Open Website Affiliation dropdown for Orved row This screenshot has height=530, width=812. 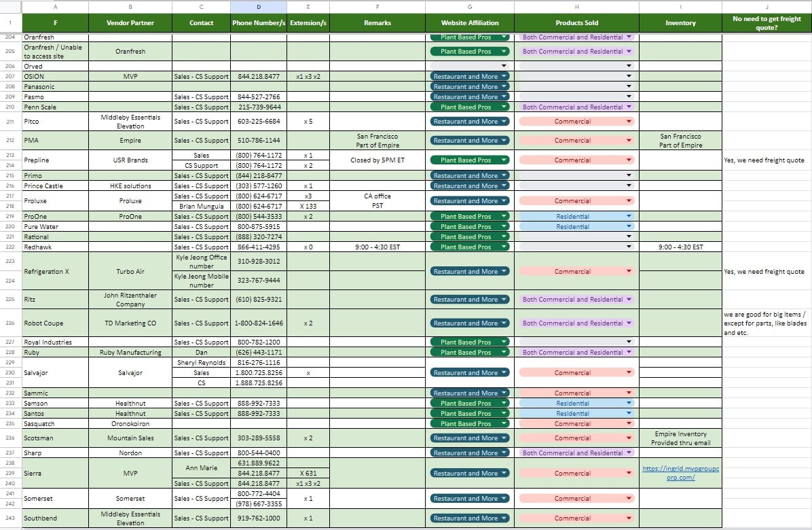click(470, 66)
